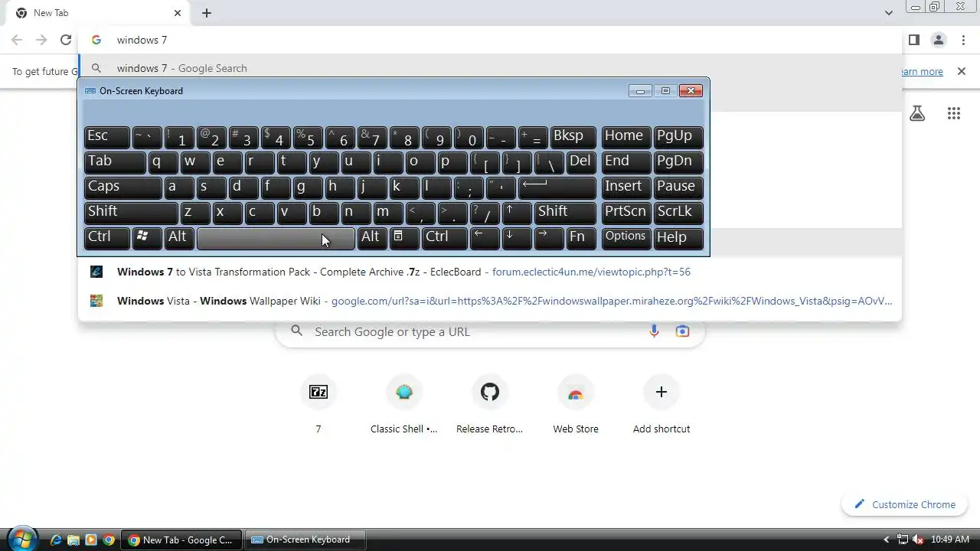Click the Help key on the On-Screen Keyboard
This screenshot has width=980, height=551.
point(678,238)
